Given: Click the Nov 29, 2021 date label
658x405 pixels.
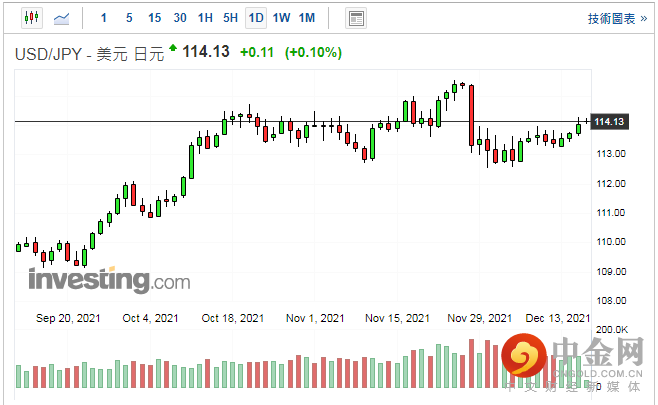Looking at the screenshot, I should click(x=480, y=318).
